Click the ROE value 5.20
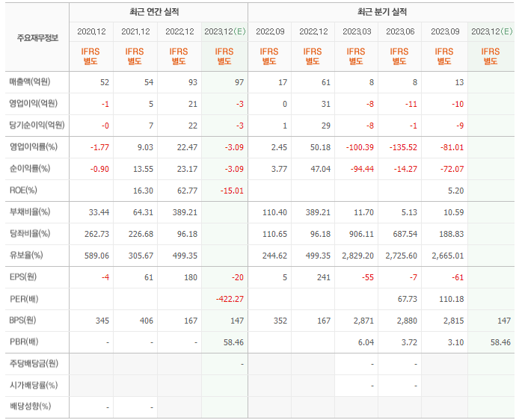519x420 pixels. click(455, 191)
